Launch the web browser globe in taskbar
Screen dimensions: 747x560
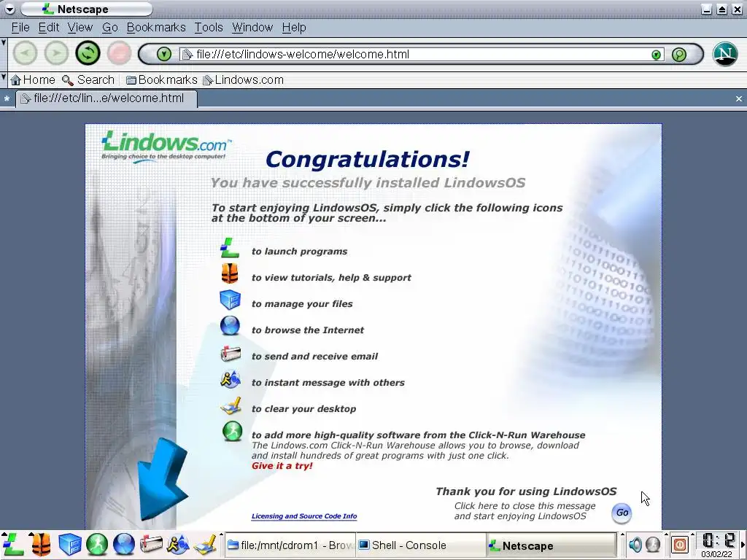tap(124, 544)
